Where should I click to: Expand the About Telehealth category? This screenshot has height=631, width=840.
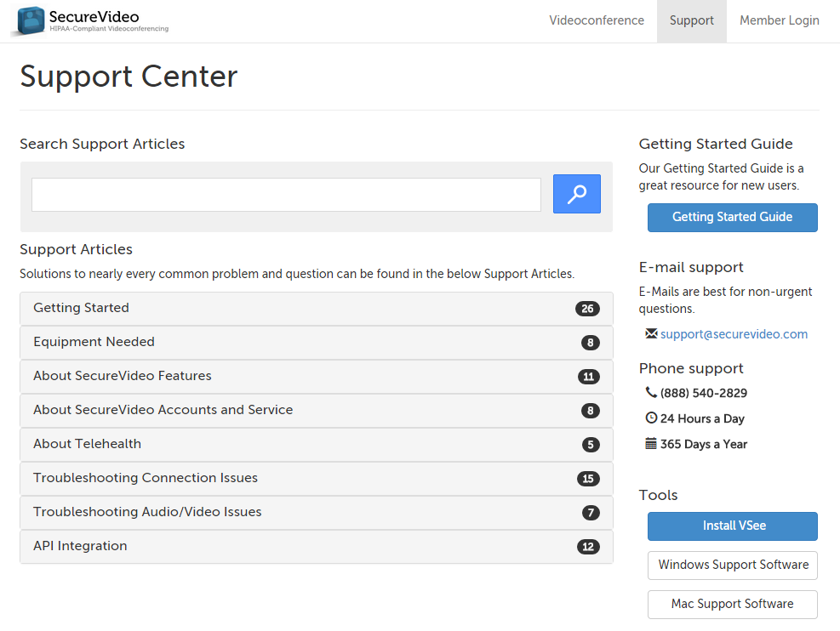[316, 444]
